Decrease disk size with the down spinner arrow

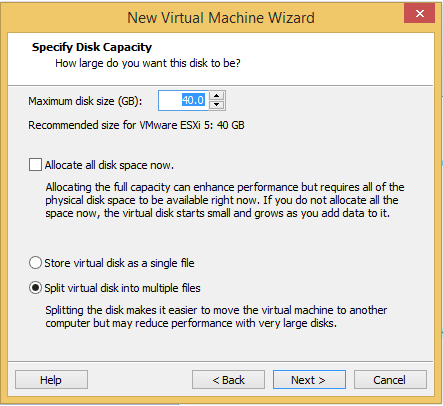coord(217,105)
